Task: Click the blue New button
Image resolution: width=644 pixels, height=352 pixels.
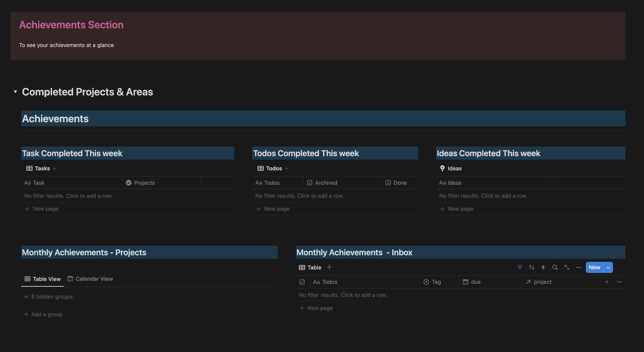Action: [x=594, y=267]
